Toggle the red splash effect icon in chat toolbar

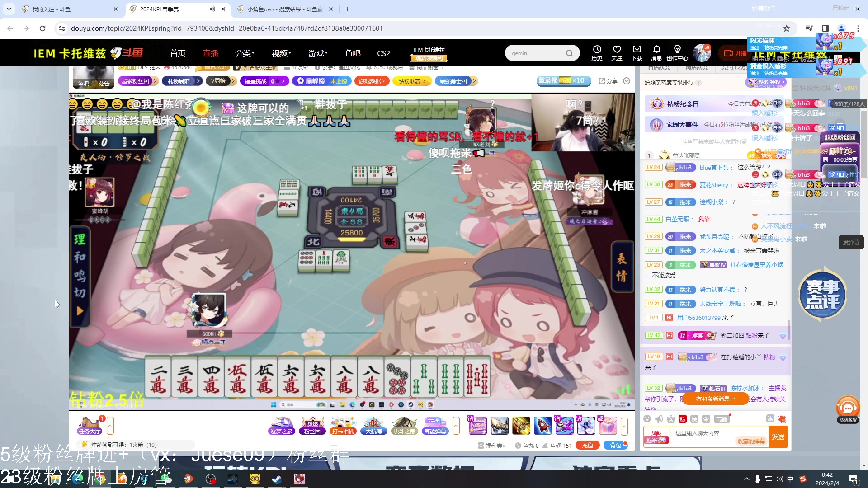pyautogui.click(x=782, y=419)
